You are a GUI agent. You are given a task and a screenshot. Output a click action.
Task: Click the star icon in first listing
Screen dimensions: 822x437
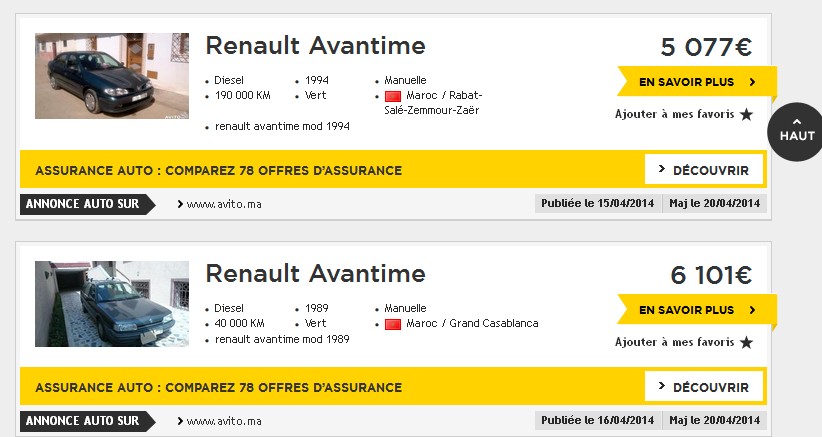click(x=746, y=114)
